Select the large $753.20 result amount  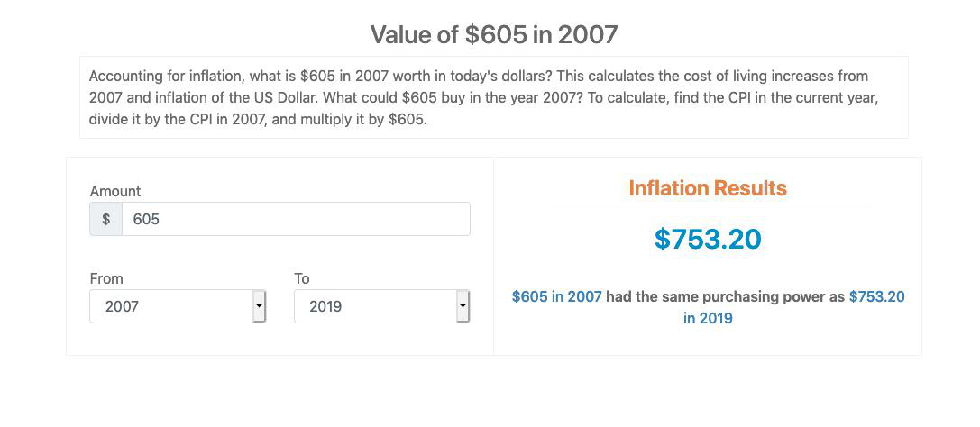[x=708, y=239]
